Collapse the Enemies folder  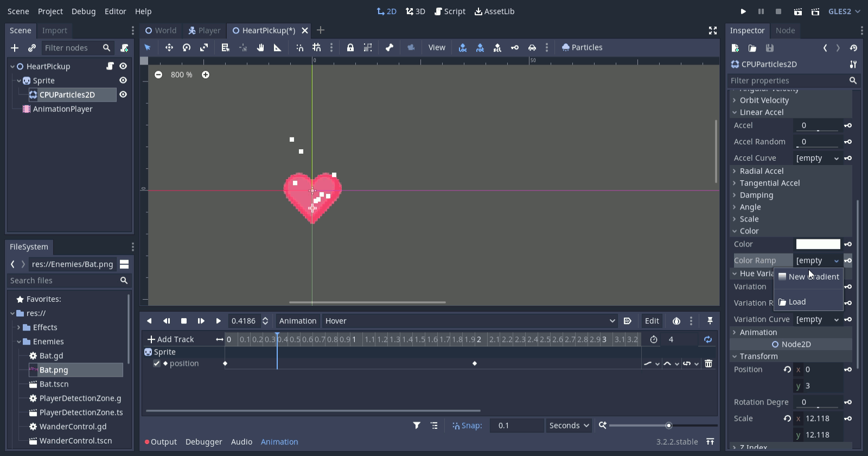click(19, 341)
